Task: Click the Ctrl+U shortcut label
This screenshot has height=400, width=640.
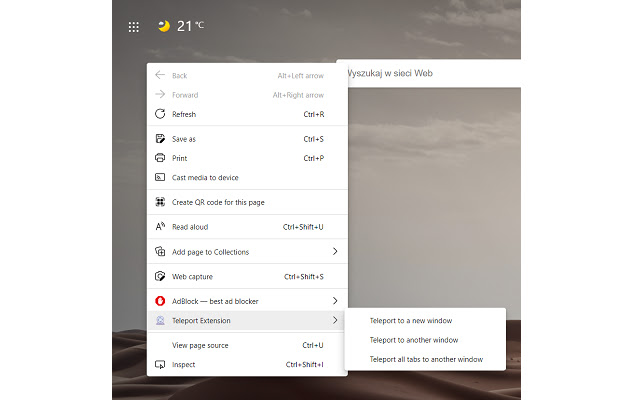Action: pos(313,345)
